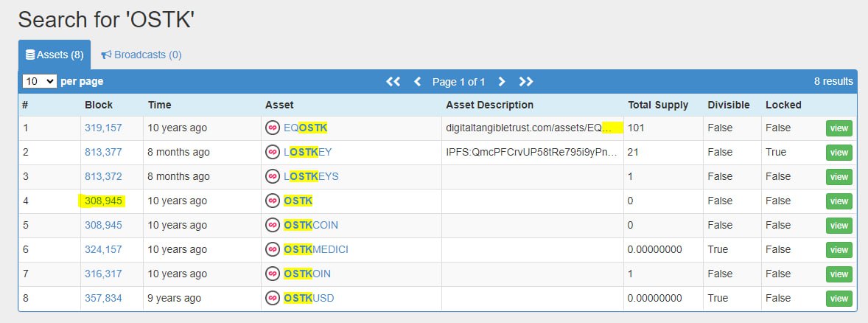Image resolution: width=868 pixels, height=323 pixels.
Task: Open the highlighted block 308,945 link
Action: [103, 201]
